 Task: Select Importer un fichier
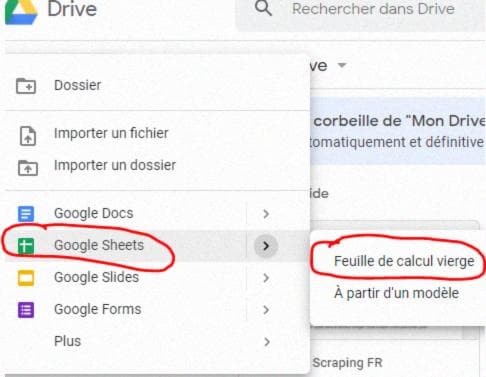111,133
